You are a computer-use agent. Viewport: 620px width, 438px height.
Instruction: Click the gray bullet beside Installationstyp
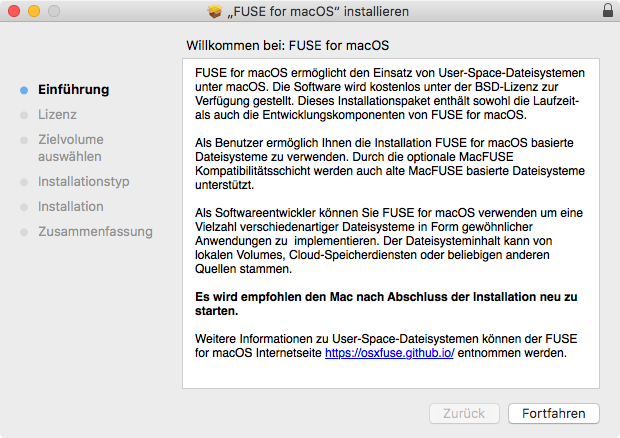point(24,182)
